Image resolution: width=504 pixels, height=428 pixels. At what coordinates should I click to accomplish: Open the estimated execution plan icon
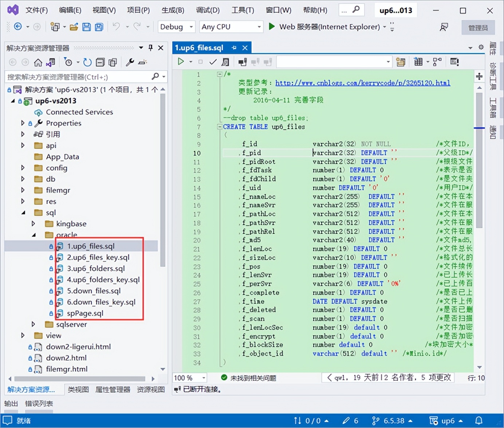226,62
